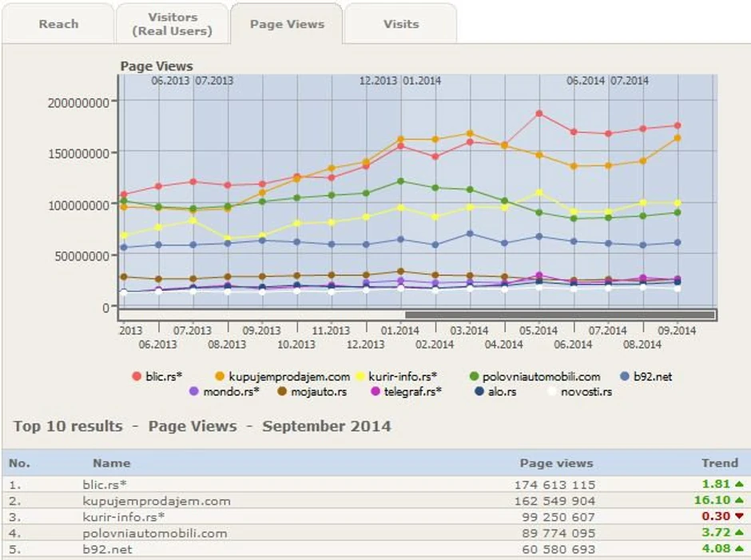Image resolution: width=751 pixels, height=560 pixels.
Task: Toggle kurir-info.rs yellow legend marker
Action: pyautogui.click(x=361, y=376)
